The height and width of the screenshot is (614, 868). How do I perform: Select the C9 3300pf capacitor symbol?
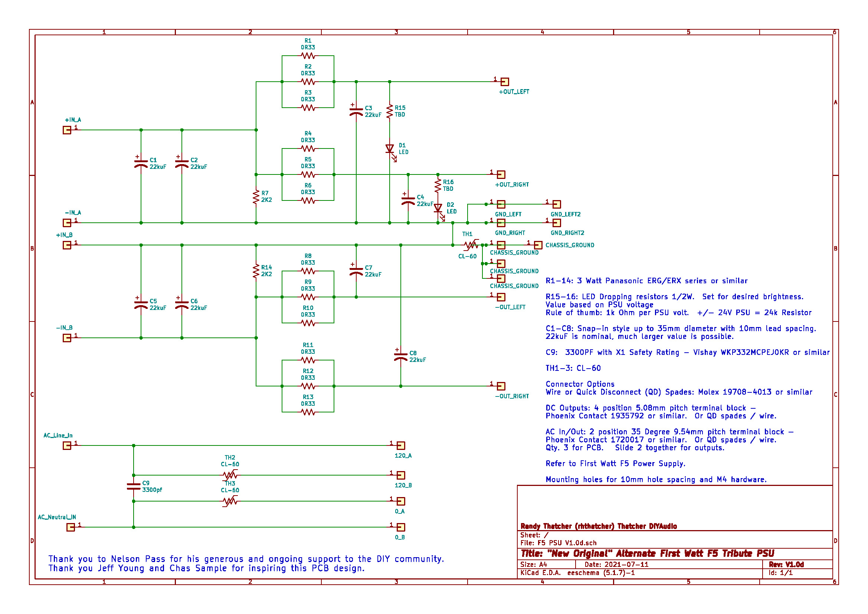[x=134, y=486]
